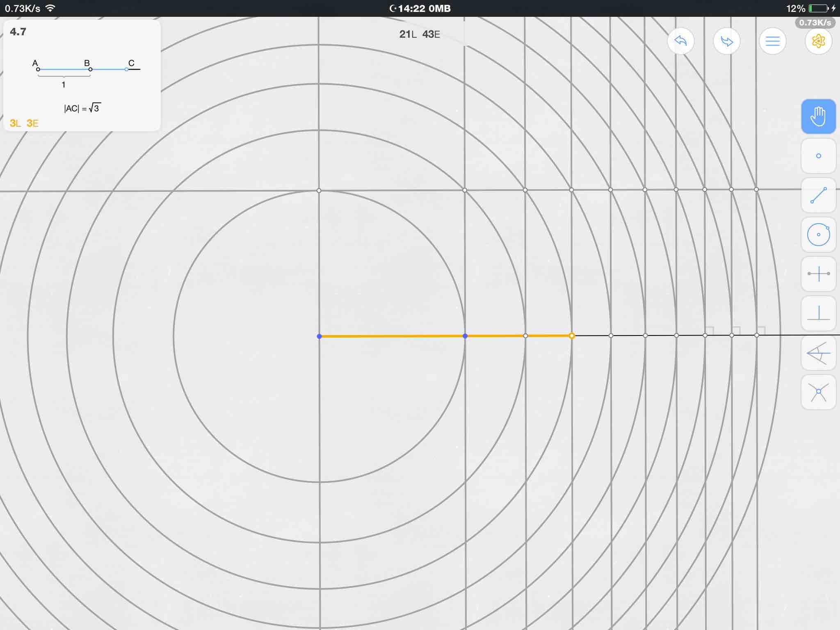Tap the 14:22 clock in status bar
This screenshot has width=840, height=630.
click(x=411, y=8)
